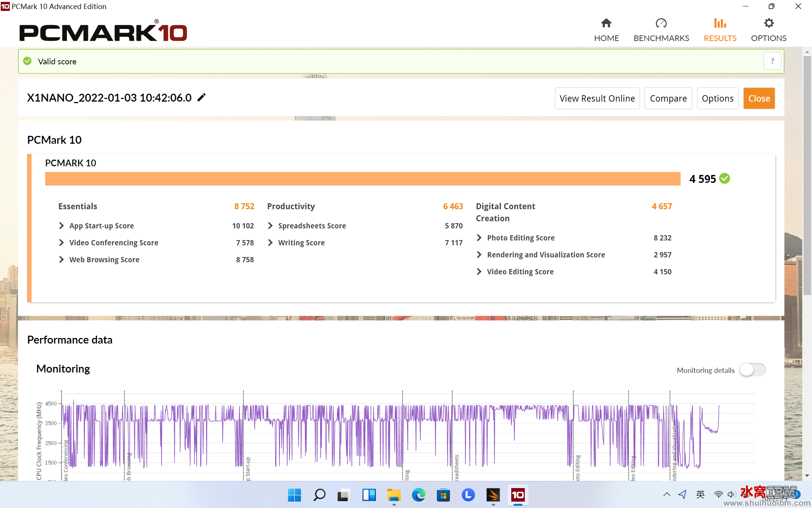Screen dimensions: 812x508
Task: Click the vertical scrollbar thumb
Action: (807, 175)
